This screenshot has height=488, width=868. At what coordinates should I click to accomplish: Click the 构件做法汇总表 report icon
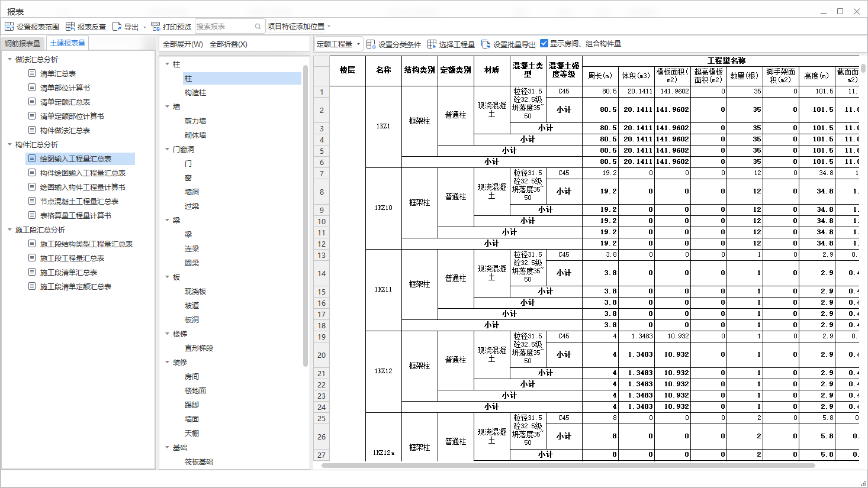coord(32,130)
